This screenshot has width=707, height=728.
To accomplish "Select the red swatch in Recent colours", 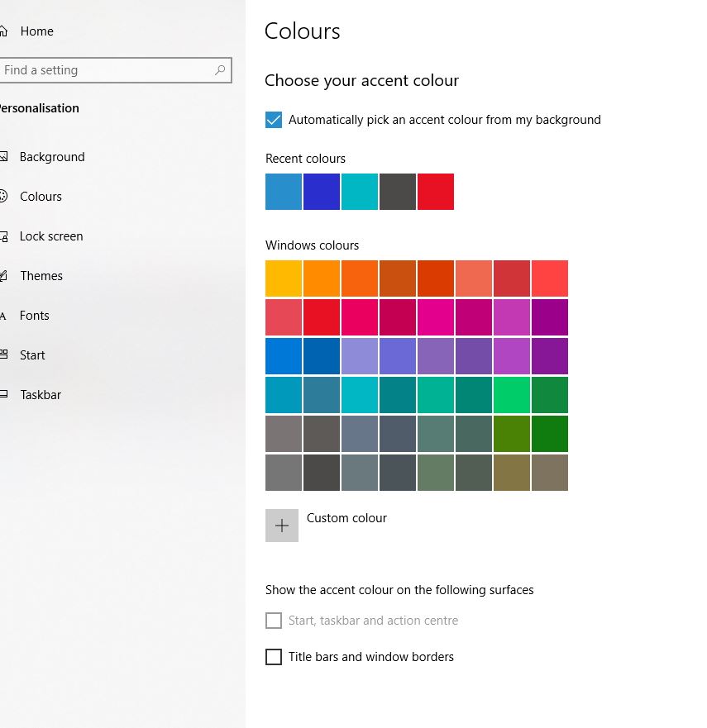I will pyautogui.click(x=436, y=192).
